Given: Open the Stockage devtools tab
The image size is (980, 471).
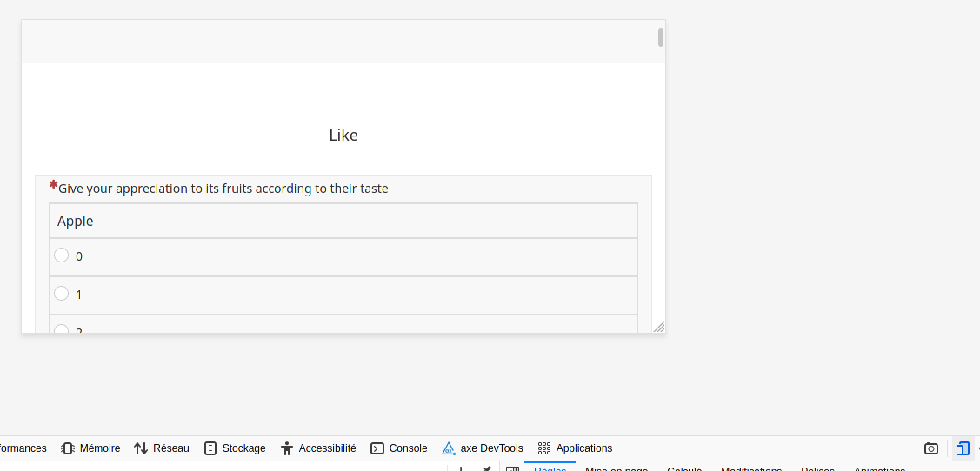Looking at the screenshot, I should point(235,448).
